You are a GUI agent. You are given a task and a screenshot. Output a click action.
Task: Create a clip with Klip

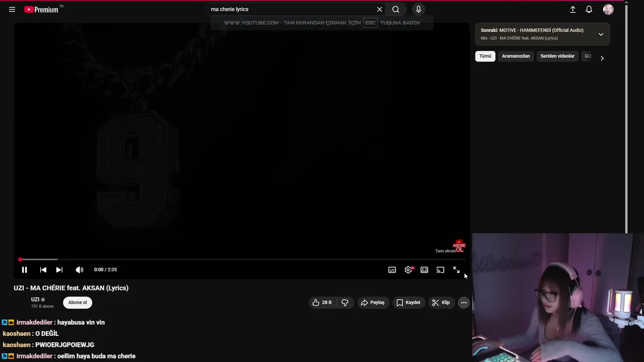coord(441,303)
